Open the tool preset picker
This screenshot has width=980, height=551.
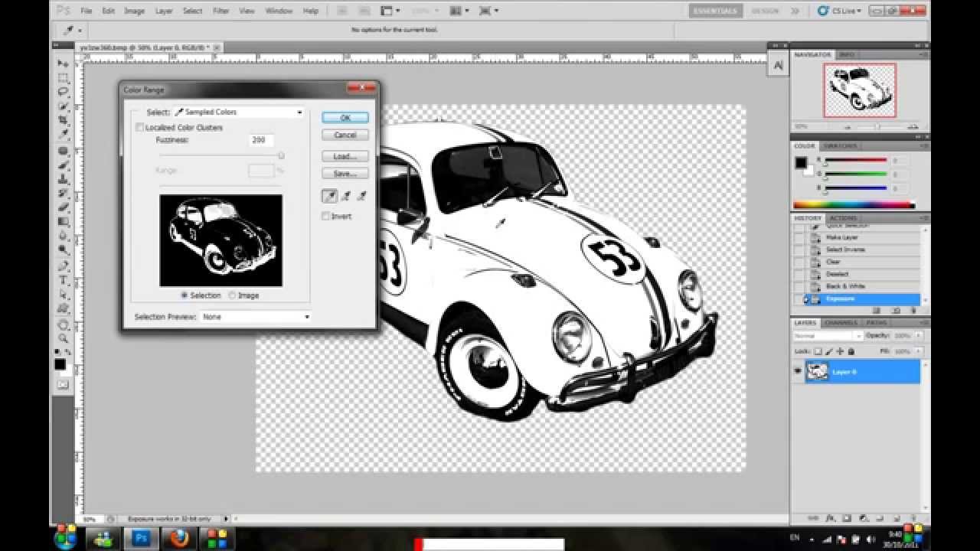pos(72,31)
